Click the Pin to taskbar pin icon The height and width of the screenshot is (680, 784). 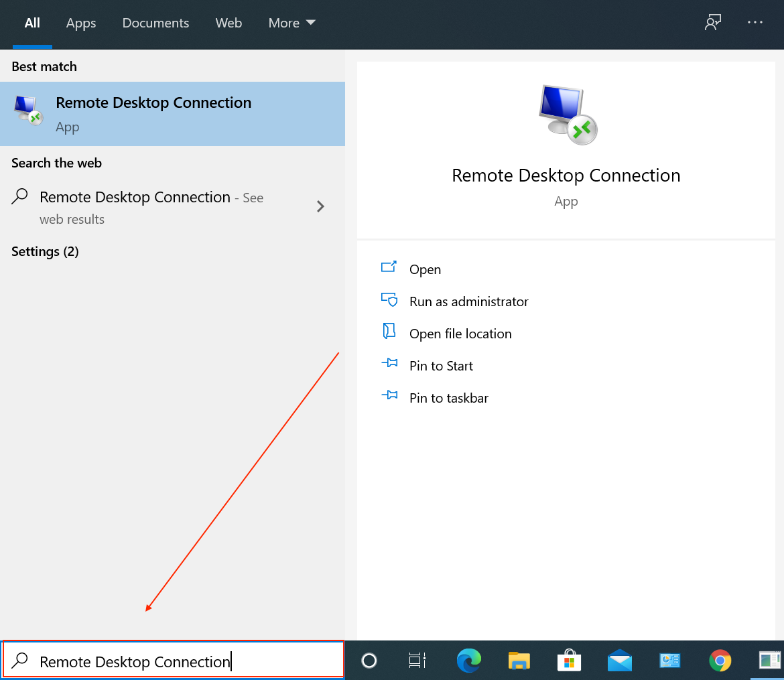[389, 395]
